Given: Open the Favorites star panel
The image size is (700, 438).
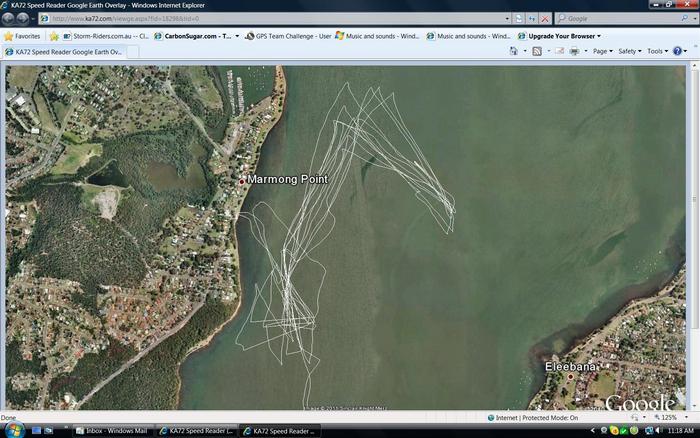Looking at the screenshot, I should click(22, 36).
